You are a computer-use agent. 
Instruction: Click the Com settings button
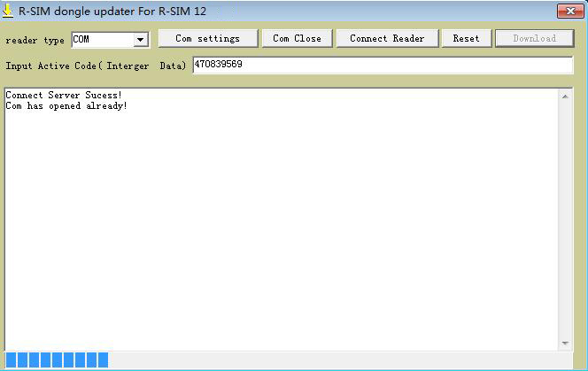click(208, 39)
